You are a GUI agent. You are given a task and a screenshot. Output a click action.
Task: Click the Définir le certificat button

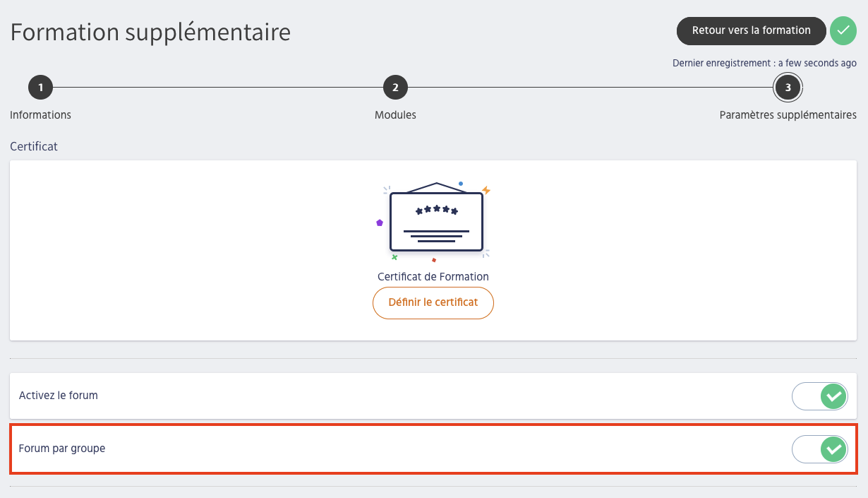433,302
